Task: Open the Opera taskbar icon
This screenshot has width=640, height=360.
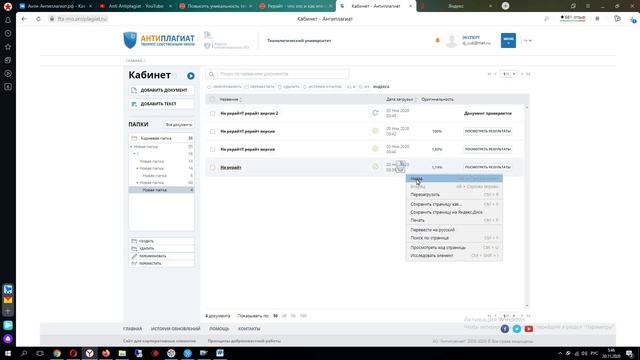Action: tap(73, 353)
